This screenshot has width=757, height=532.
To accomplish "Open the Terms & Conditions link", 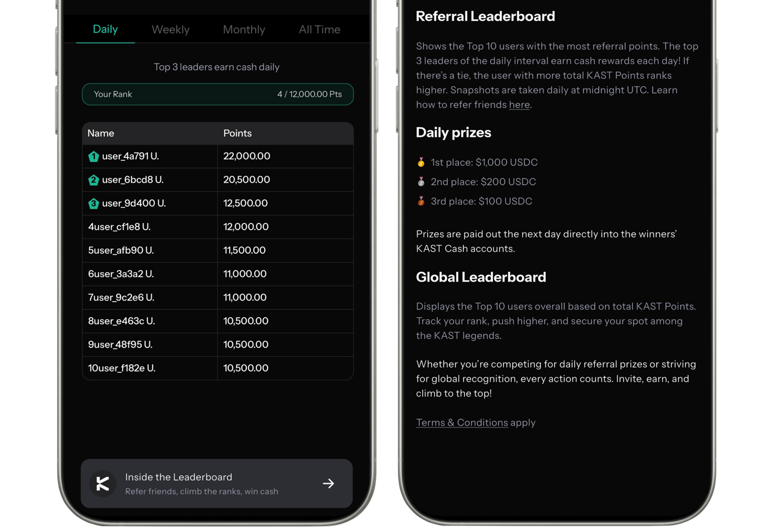I will point(462,423).
